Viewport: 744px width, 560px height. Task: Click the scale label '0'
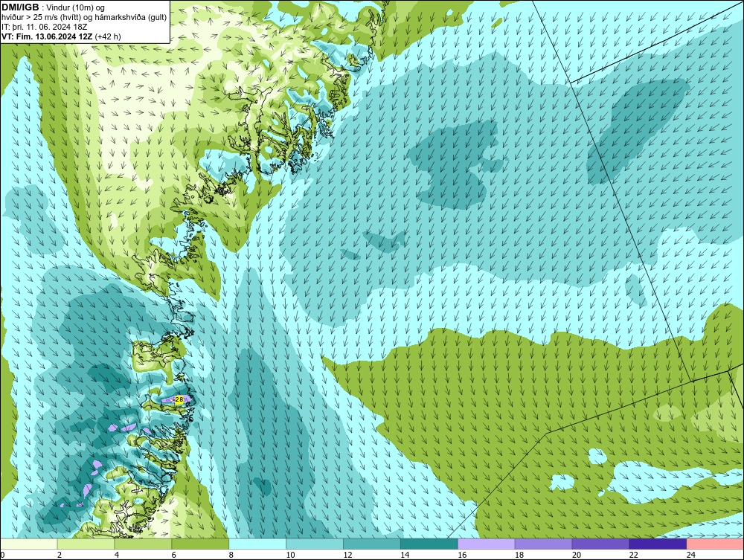pyautogui.click(x=3, y=555)
